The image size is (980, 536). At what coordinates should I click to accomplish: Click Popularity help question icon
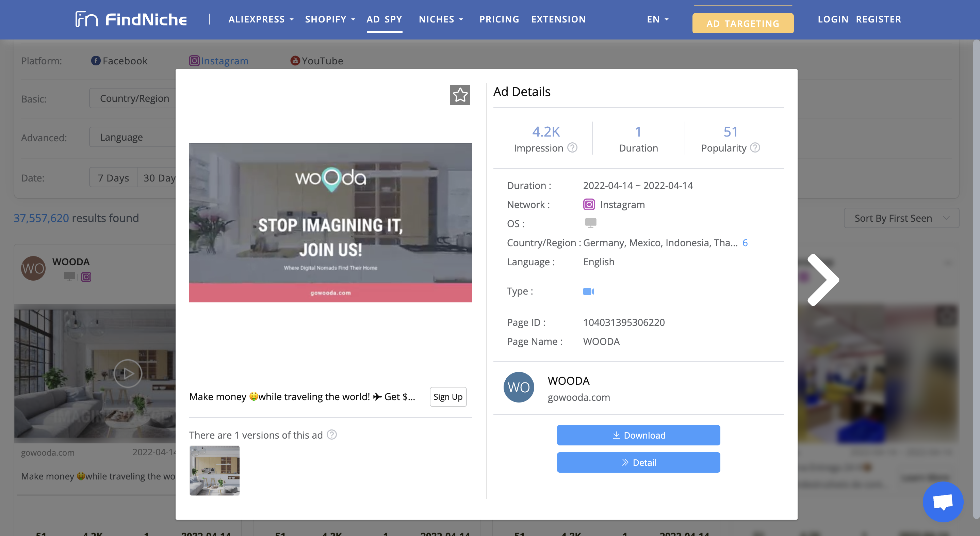click(x=755, y=148)
